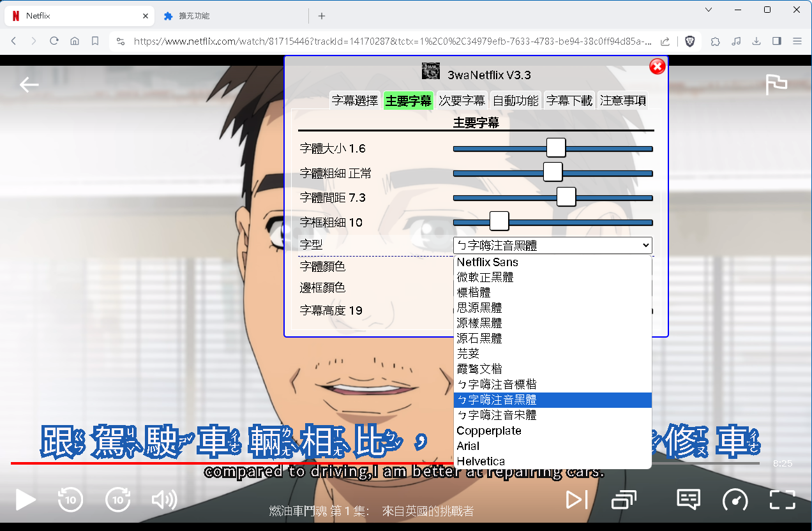Reload the Netflix page
The image size is (812, 531).
(x=54, y=41)
